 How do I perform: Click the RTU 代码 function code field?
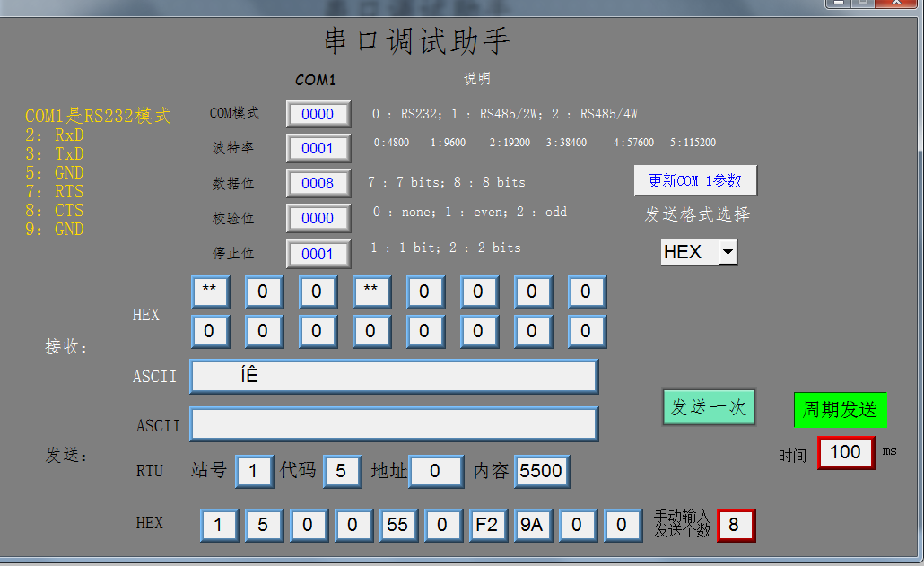coord(342,471)
